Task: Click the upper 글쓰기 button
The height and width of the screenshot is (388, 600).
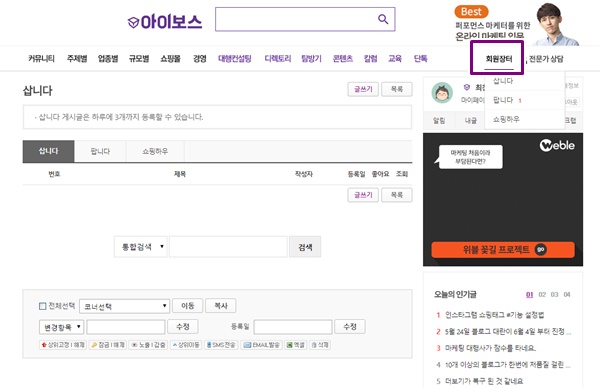Action: (x=363, y=89)
